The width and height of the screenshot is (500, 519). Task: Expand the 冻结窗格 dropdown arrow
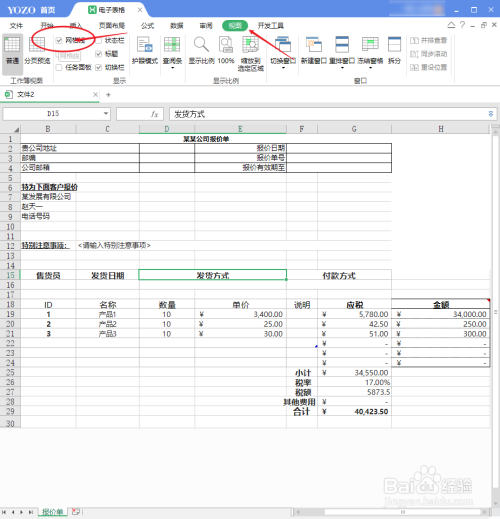pyautogui.click(x=370, y=68)
